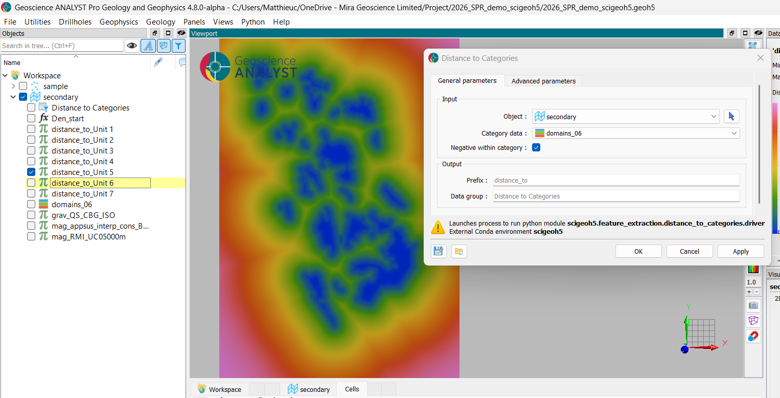Check the sample object checkbox
The height and width of the screenshot is (398, 780).
click(23, 86)
